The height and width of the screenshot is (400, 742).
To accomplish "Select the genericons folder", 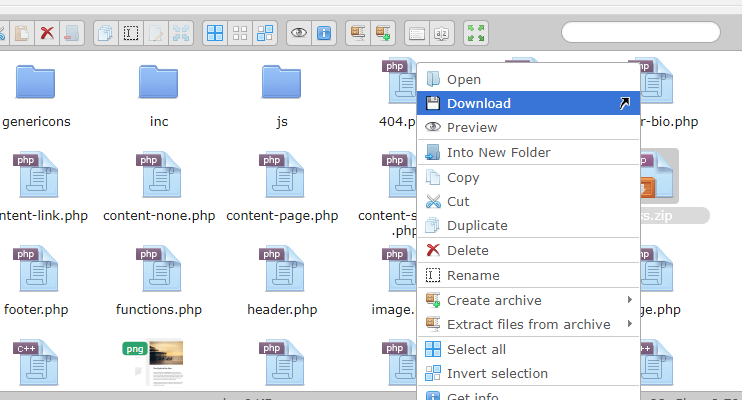I will click(x=35, y=82).
